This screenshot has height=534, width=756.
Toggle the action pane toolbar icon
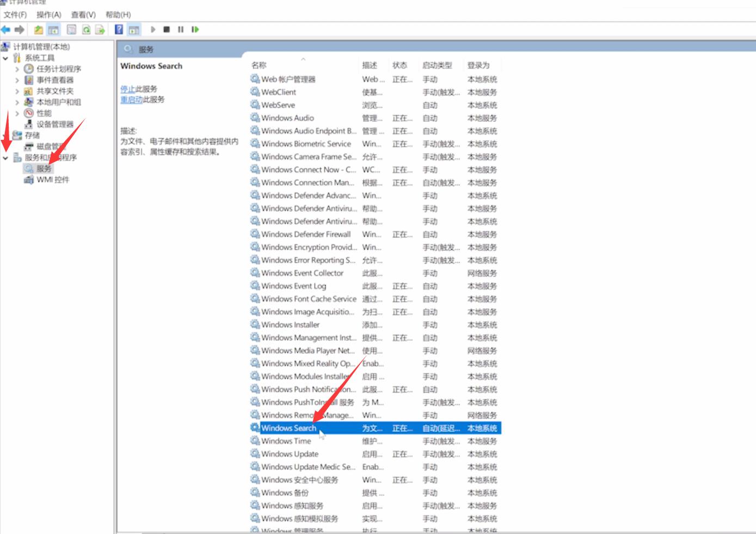point(134,29)
